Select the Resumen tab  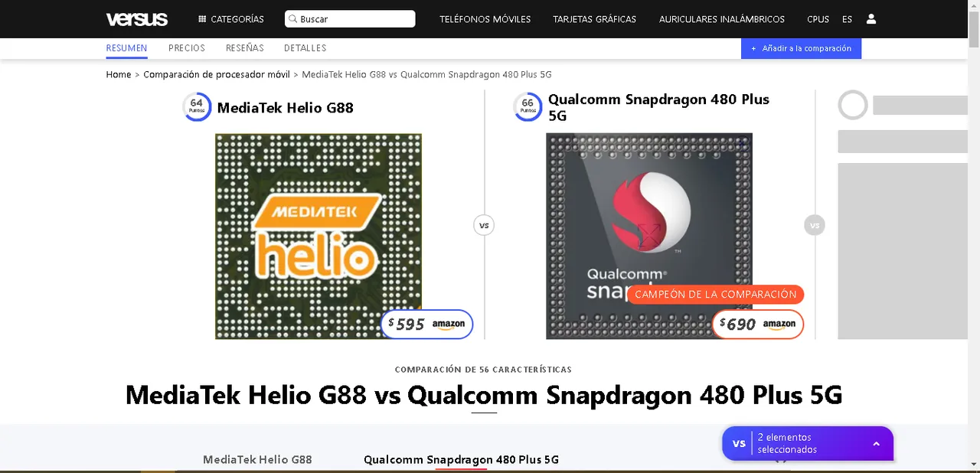click(126, 48)
